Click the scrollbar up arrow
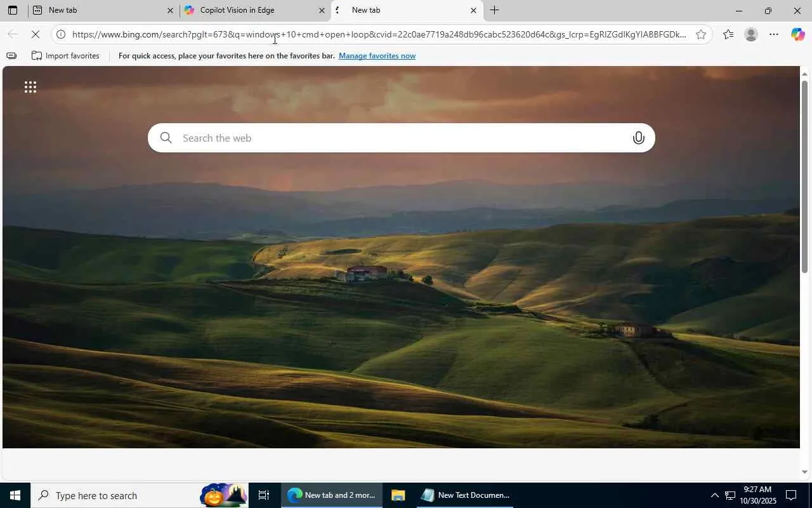Viewport: 812px width, 508px height. coord(804,74)
